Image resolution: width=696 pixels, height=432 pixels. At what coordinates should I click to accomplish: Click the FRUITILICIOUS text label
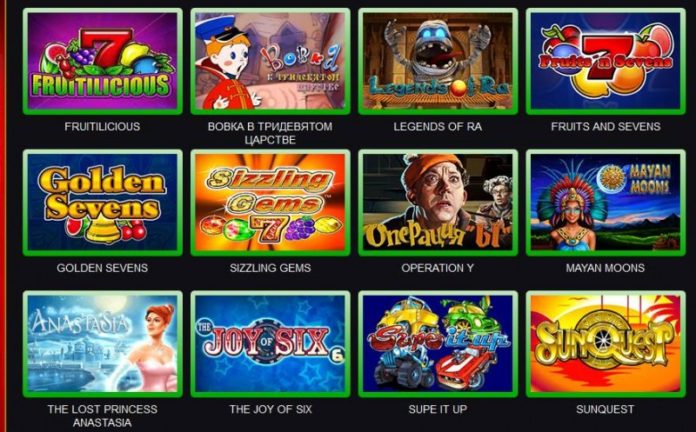click(102, 127)
